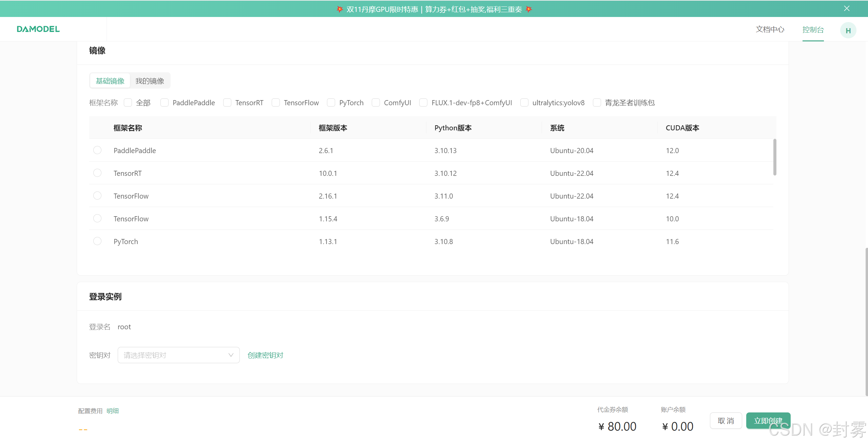Image resolution: width=868 pixels, height=444 pixels.
Task: Open the 创建密钥对 link
Action: click(265, 355)
